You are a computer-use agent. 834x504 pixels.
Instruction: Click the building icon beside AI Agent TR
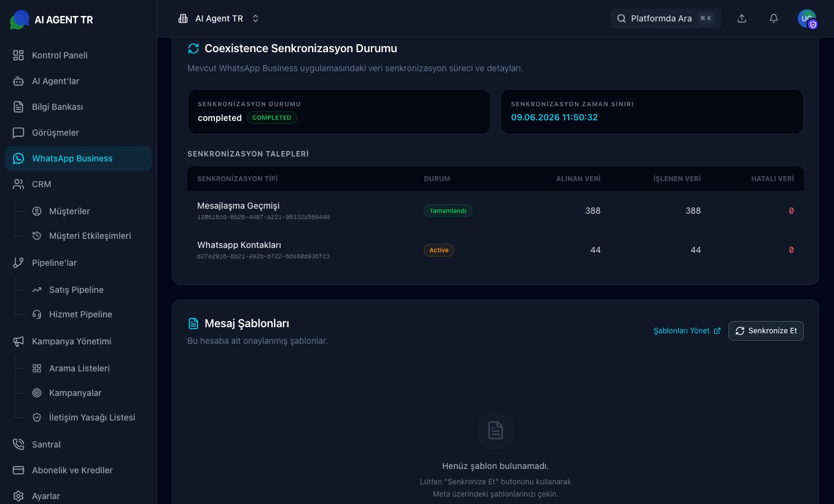183,18
